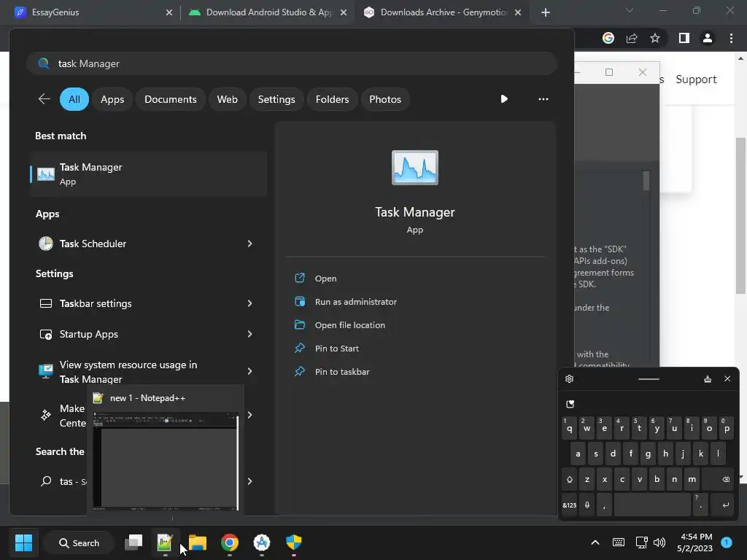Select the Task Scheduler app result

[136, 244]
